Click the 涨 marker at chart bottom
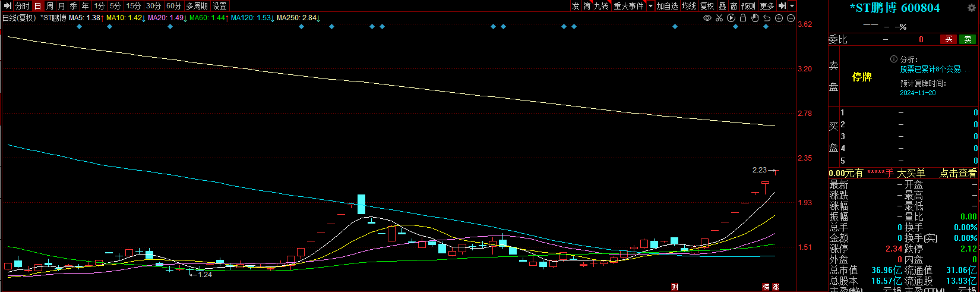Image resolution: width=980 pixels, height=292 pixels. [776, 287]
